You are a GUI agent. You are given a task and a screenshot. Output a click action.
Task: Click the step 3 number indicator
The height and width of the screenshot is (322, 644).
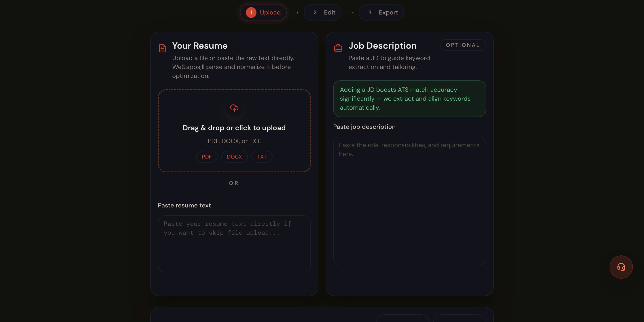(x=370, y=13)
